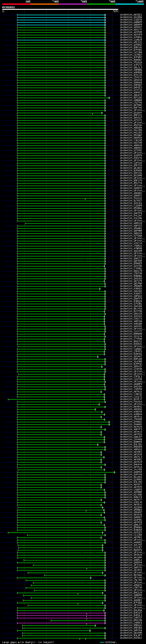Open the UniRef100_A9PAT1 hit name

coord(131,93)
